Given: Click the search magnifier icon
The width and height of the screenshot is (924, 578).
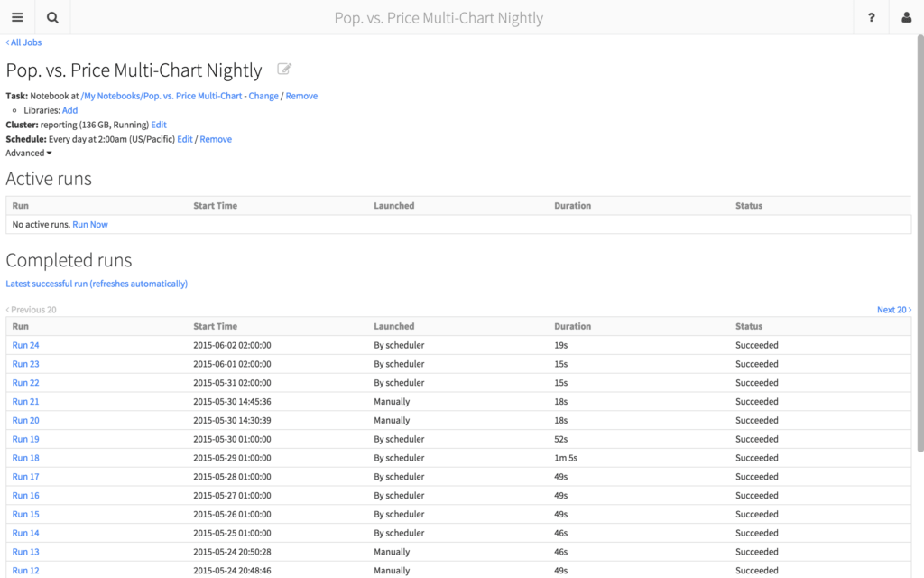Looking at the screenshot, I should coord(52,17).
